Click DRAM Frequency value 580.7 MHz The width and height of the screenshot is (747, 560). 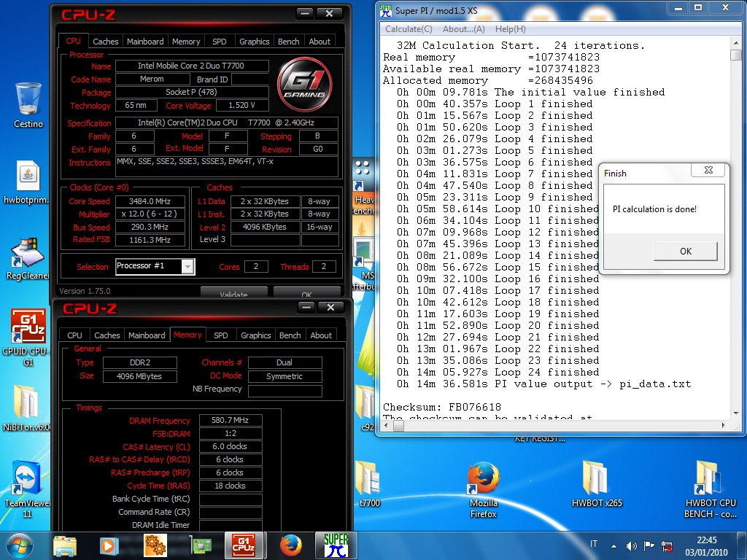tap(230, 420)
